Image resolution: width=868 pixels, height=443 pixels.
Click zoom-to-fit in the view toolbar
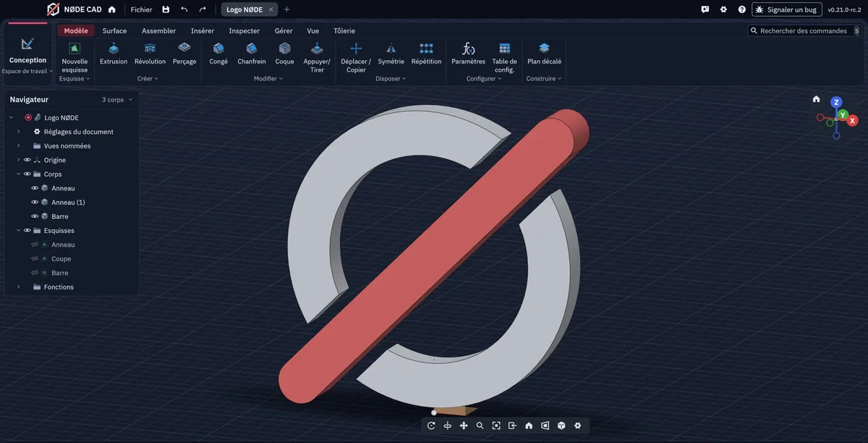pos(496,426)
